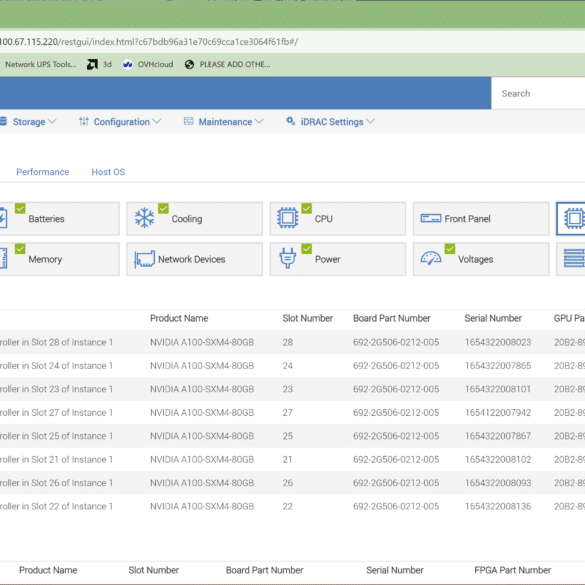Click the Cooling snowflake icon
Image resolution: width=585 pixels, height=585 pixels.
[144, 218]
